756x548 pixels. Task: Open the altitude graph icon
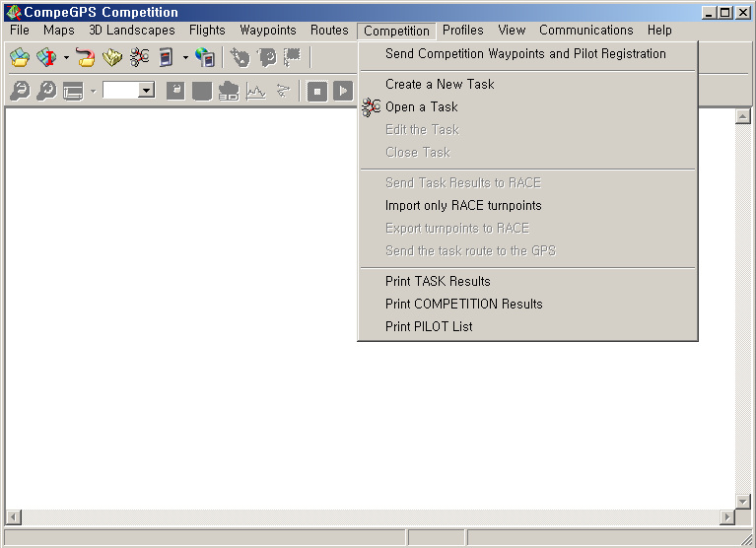point(255,91)
